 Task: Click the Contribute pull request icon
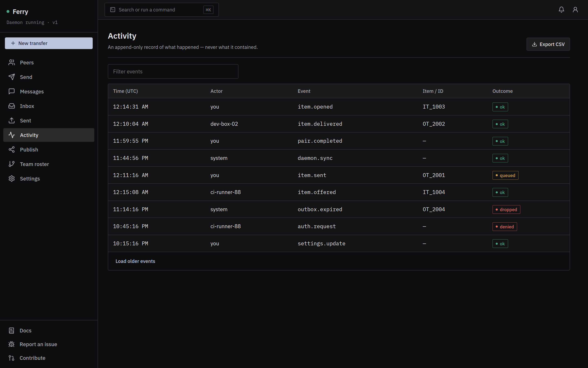pyautogui.click(x=11, y=358)
